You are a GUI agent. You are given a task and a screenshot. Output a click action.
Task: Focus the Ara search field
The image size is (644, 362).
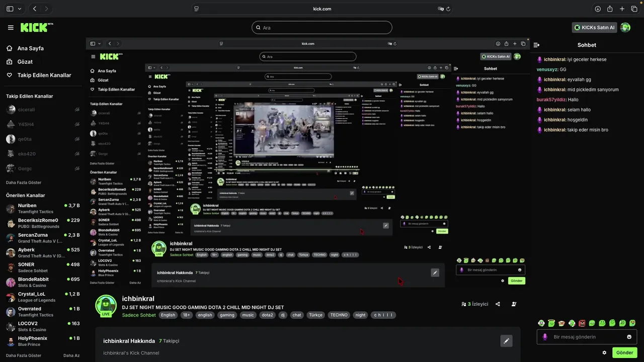tap(322, 28)
